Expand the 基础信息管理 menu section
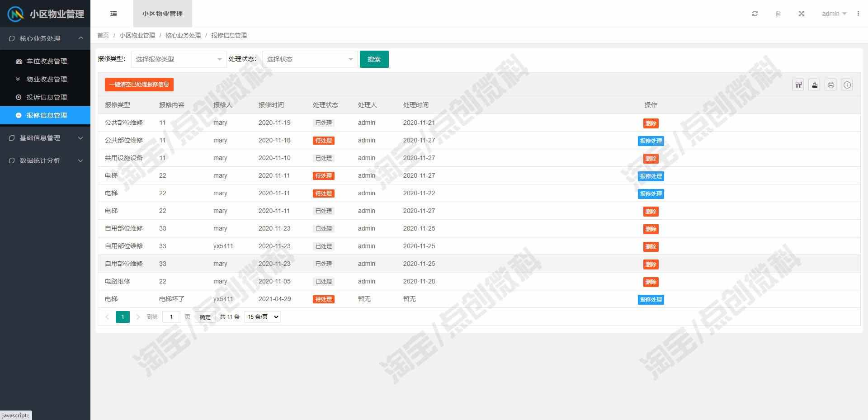The height and width of the screenshot is (420, 868). pos(45,138)
